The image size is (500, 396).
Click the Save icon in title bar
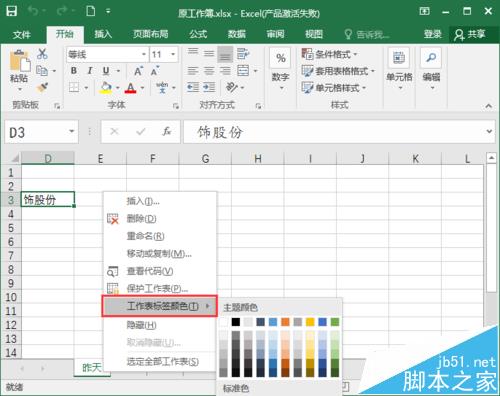pos(11,11)
